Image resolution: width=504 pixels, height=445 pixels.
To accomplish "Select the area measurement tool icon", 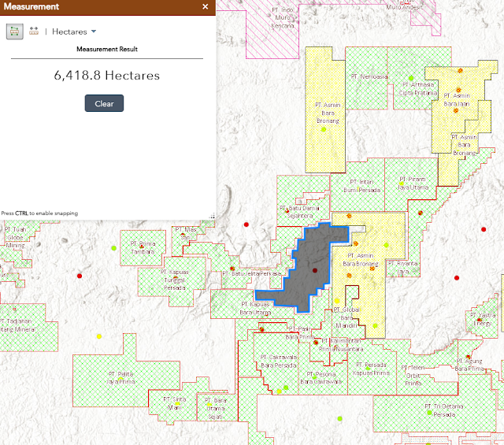I will [x=15, y=32].
